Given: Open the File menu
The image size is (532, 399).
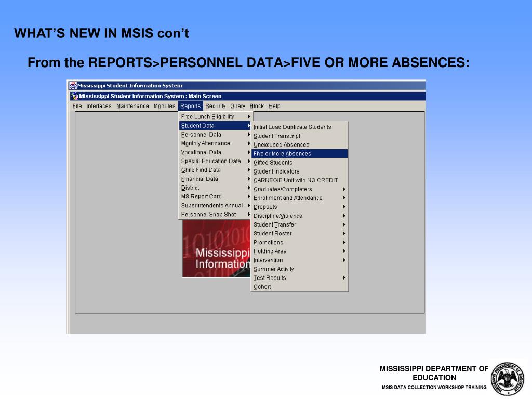Looking at the screenshot, I should (77, 106).
